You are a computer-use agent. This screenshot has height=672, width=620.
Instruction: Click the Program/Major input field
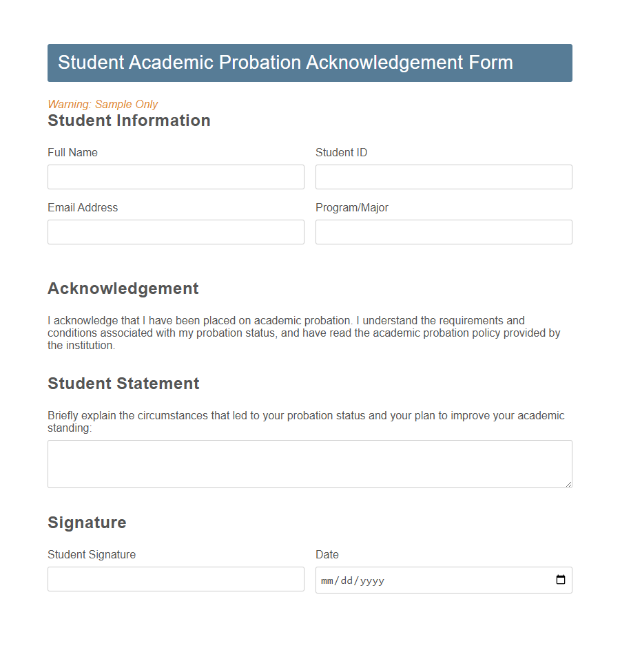point(443,232)
